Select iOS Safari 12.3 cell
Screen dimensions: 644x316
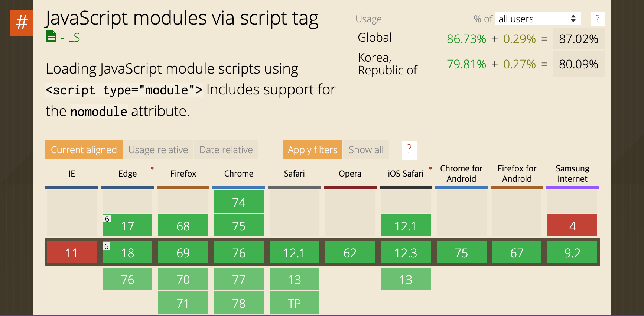(406, 252)
